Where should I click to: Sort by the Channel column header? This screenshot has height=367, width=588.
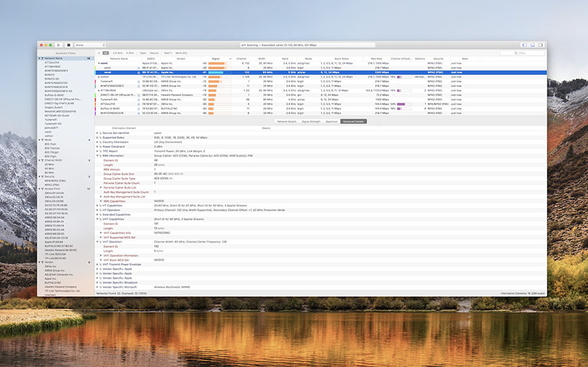242,59
